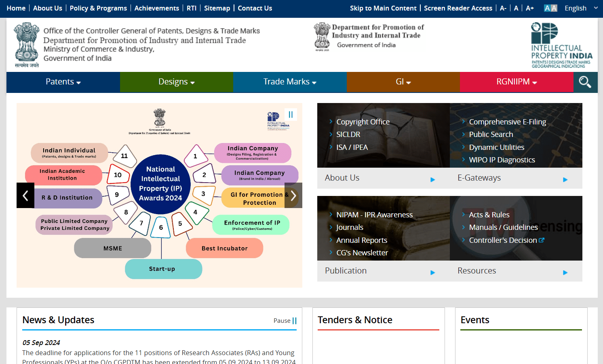Open the Controller's Decision link
603x364 pixels.
[x=503, y=240]
